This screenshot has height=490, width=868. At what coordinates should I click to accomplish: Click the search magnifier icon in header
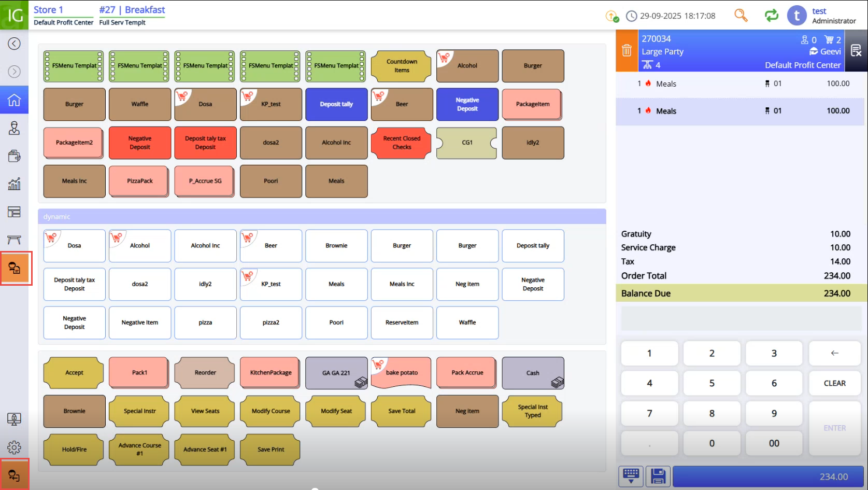point(741,16)
